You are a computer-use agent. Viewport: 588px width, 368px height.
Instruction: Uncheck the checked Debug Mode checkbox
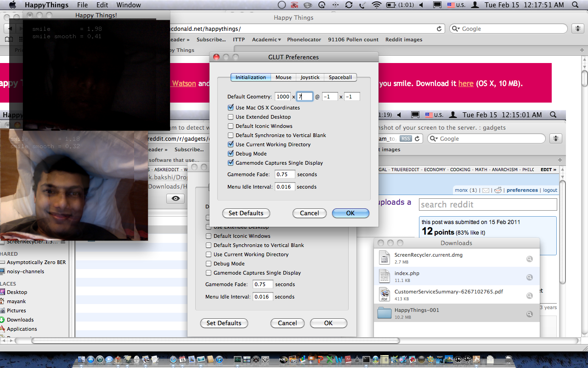coord(231,154)
